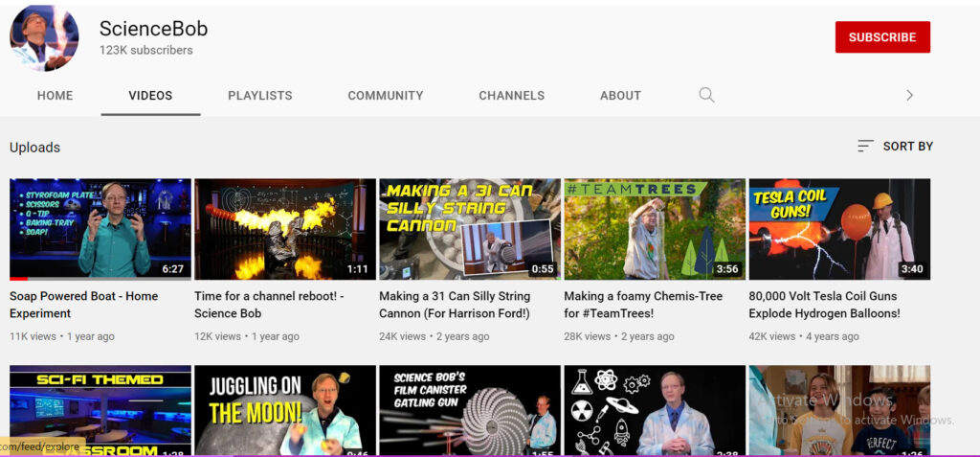The height and width of the screenshot is (457, 980).
Task: Click the #TeamTrees video thumbnail
Action: pos(654,228)
